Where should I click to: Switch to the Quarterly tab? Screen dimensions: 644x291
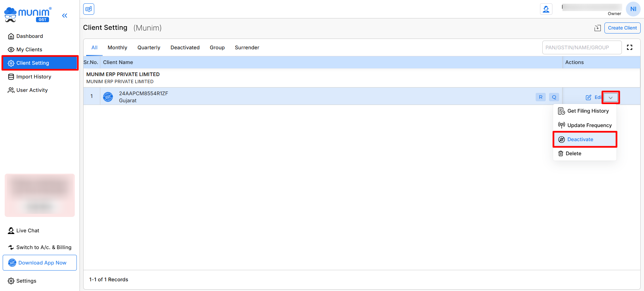click(149, 48)
